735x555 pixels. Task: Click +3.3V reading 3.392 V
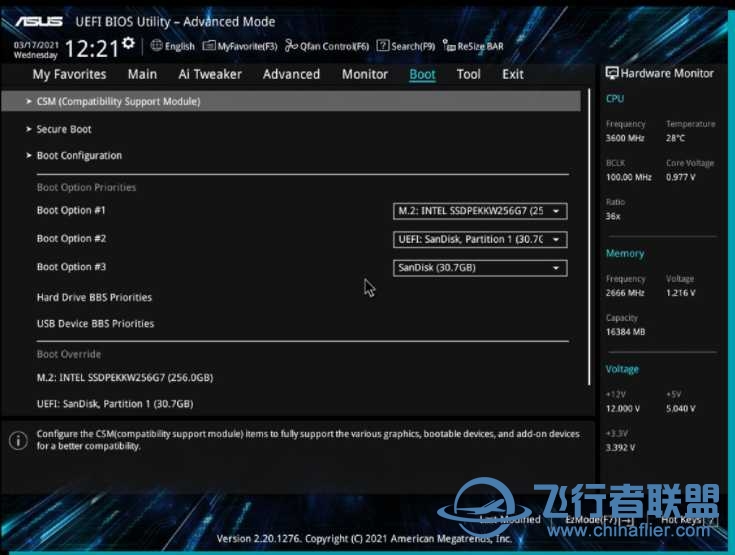coord(620,448)
